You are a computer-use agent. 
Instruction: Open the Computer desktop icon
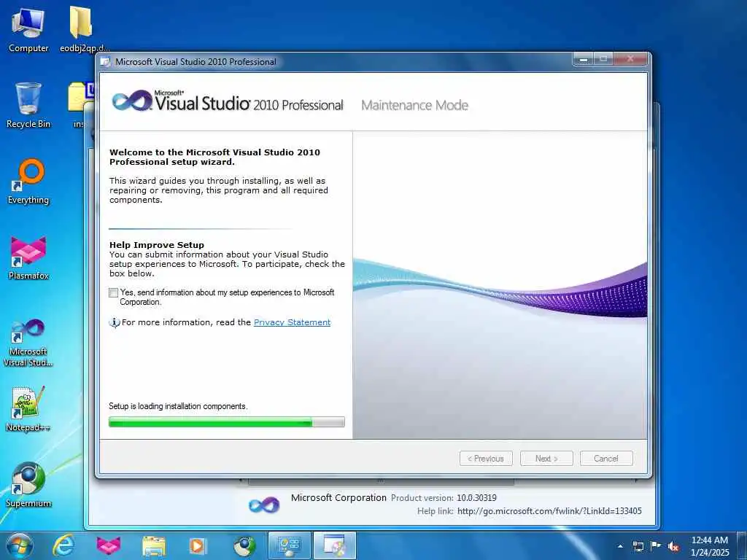(28, 29)
